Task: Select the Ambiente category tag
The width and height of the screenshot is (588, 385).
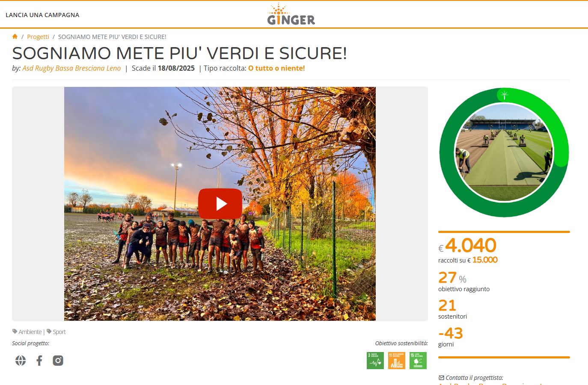Action: click(x=30, y=332)
